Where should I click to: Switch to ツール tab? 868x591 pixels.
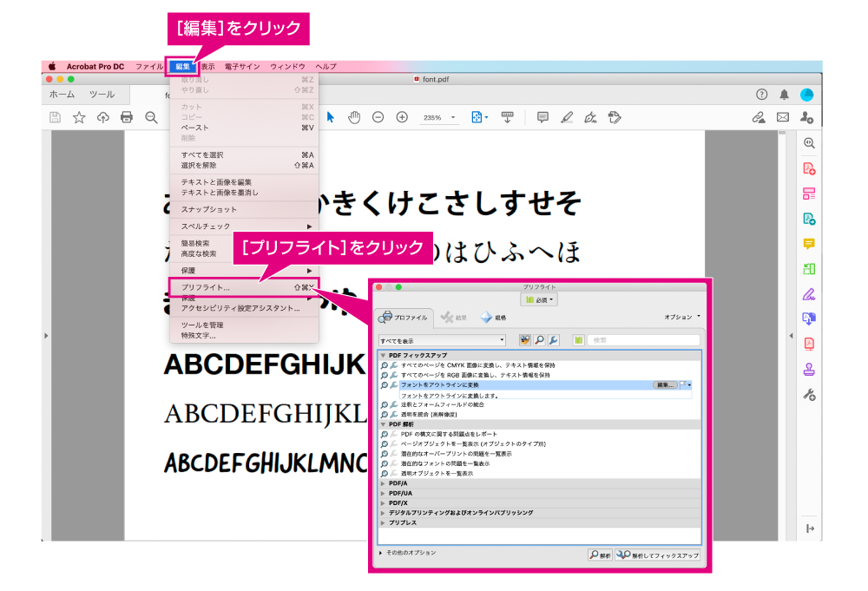(x=102, y=95)
